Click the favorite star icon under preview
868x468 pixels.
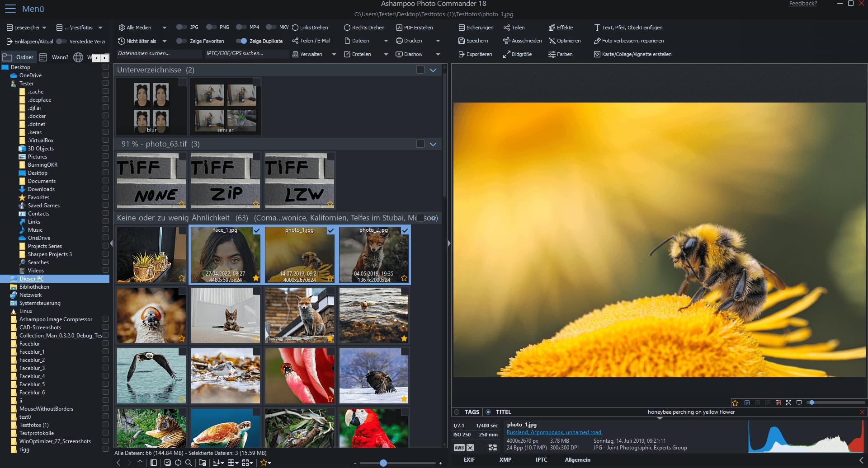point(735,402)
